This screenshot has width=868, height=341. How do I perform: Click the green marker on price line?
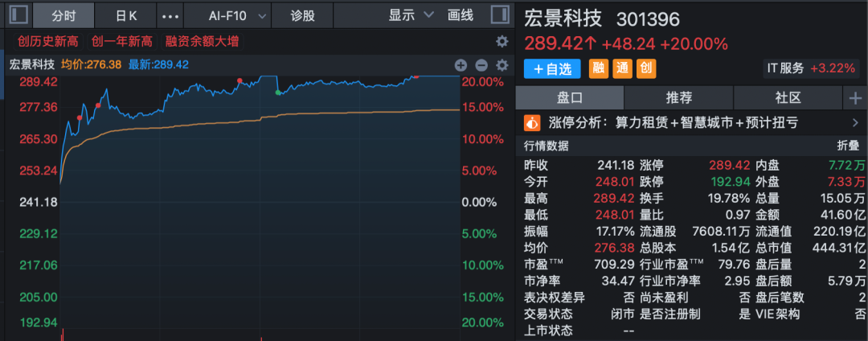click(278, 92)
